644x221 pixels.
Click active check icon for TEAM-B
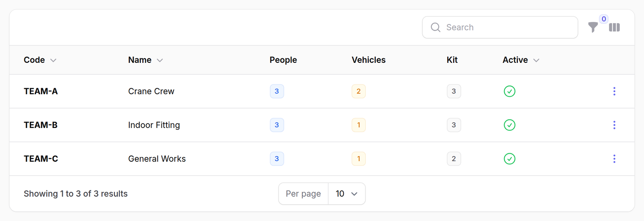point(510,125)
